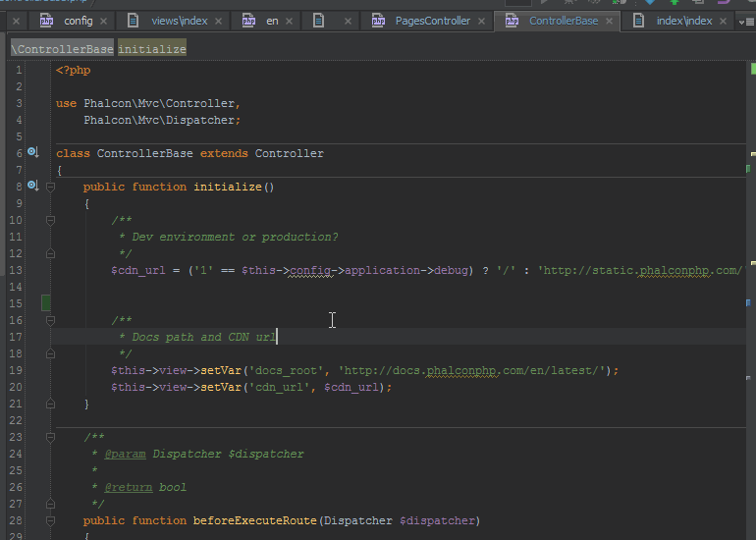Image resolution: width=756 pixels, height=540 pixels.
Task: Click the initialize breadcrumb
Action: pyautogui.click(x=152, y=49)
